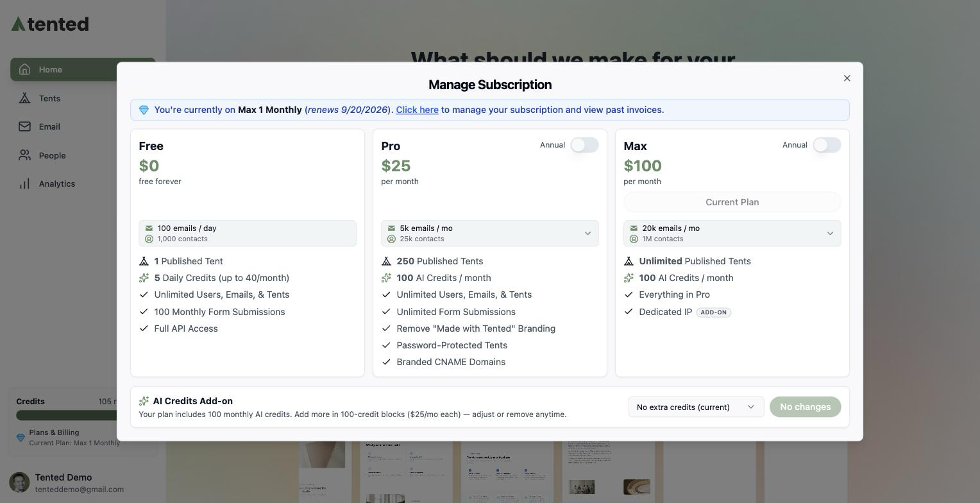Click sparkle icon by Max '100 AI Credits'
This screenshot has width=980, height=503.
coord(629,278)
